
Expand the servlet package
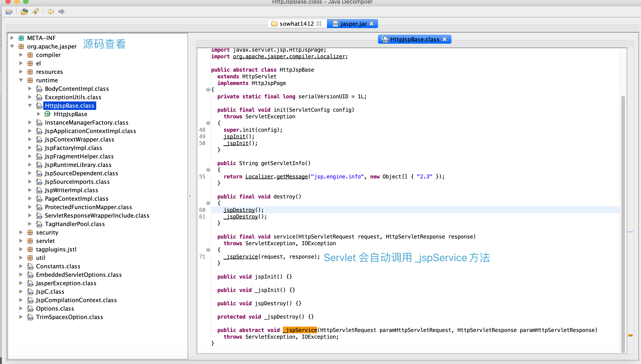pos(21,241)
